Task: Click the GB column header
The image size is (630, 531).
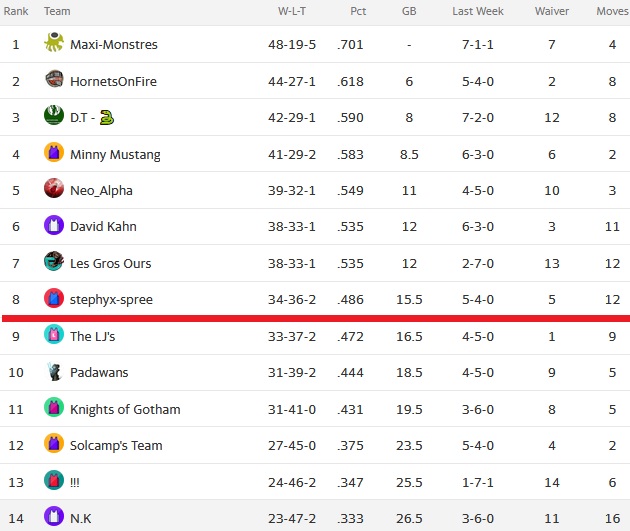Action: pyautogui.click(x=409, y=11)
